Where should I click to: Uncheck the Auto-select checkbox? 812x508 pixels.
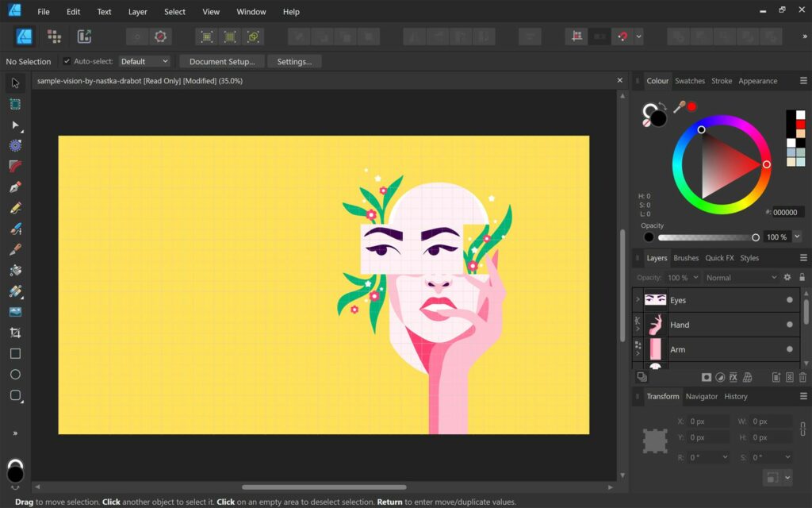(x=67, y=61)
